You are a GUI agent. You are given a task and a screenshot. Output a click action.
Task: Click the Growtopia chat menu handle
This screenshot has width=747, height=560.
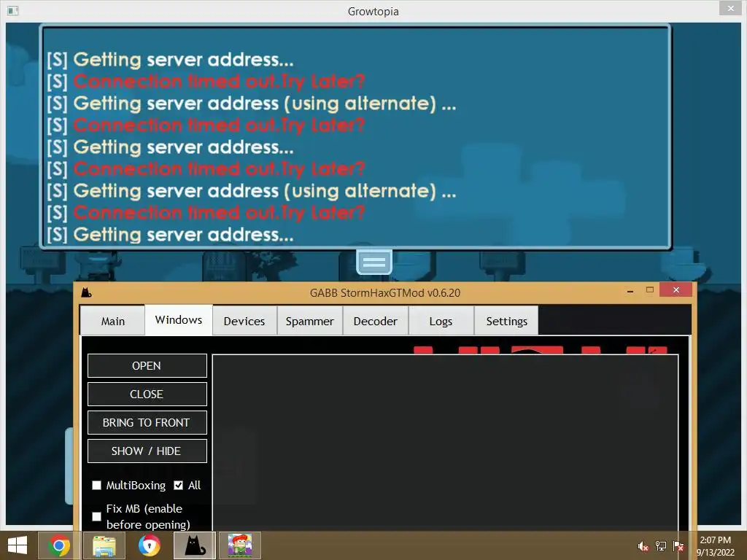[374, 262]
